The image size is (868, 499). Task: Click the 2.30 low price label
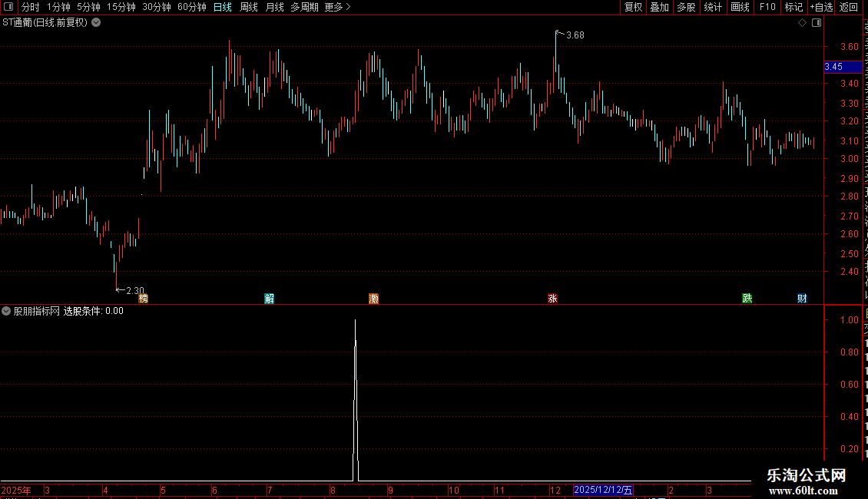click(135, 290)
